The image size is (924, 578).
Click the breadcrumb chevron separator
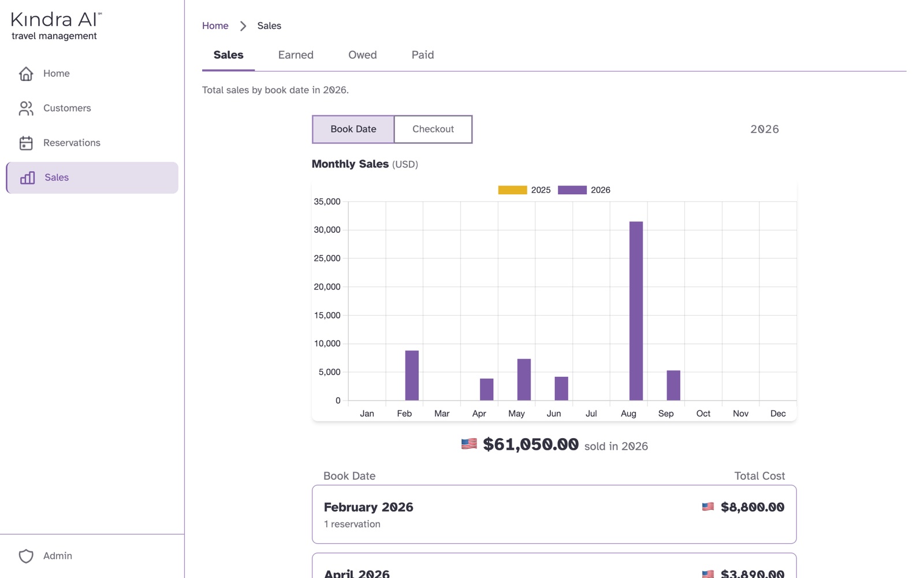tap(243, 26)
